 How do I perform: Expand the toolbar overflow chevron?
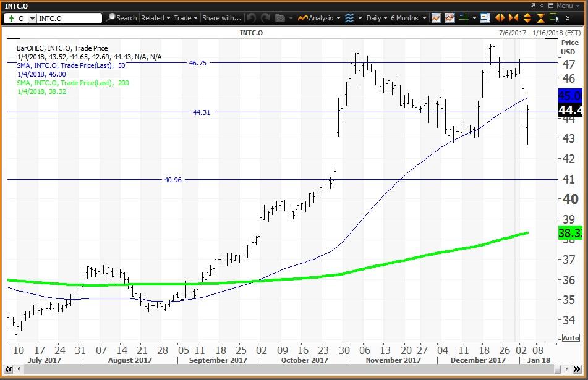coord(568,18)
